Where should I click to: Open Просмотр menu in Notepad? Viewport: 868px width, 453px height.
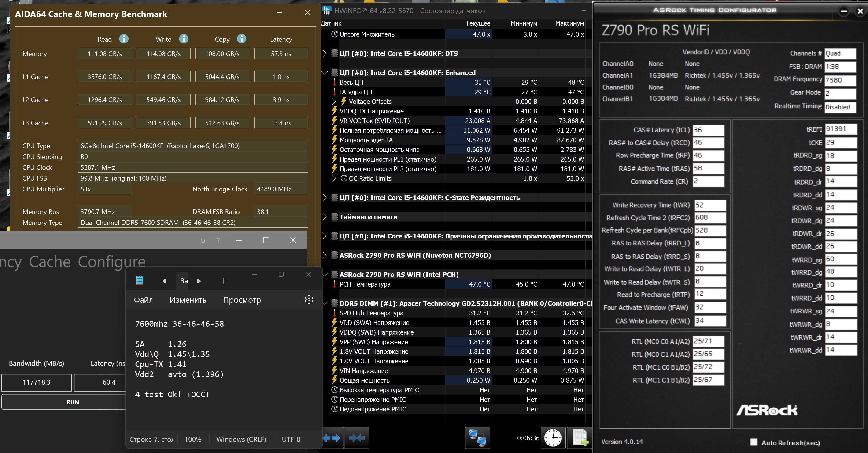(242, 300)
